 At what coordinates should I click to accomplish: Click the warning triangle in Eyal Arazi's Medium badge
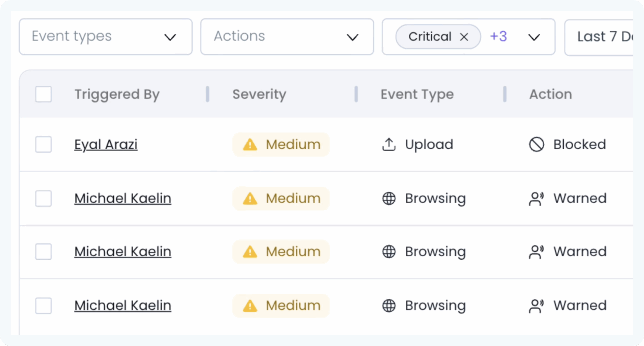tap(250, 145)
